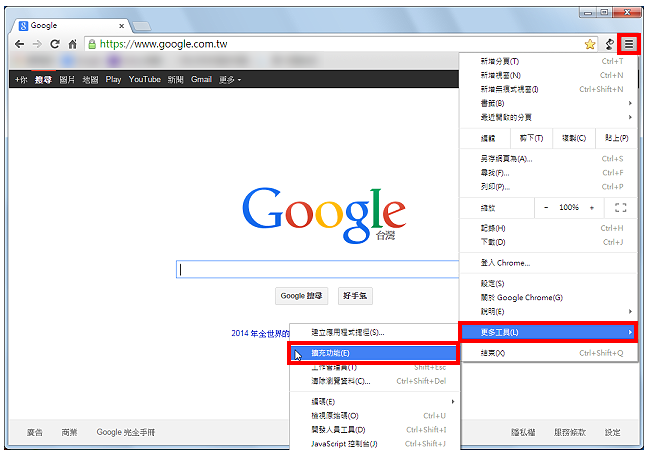Click the Google 搜尋 button

pos(301,296)
